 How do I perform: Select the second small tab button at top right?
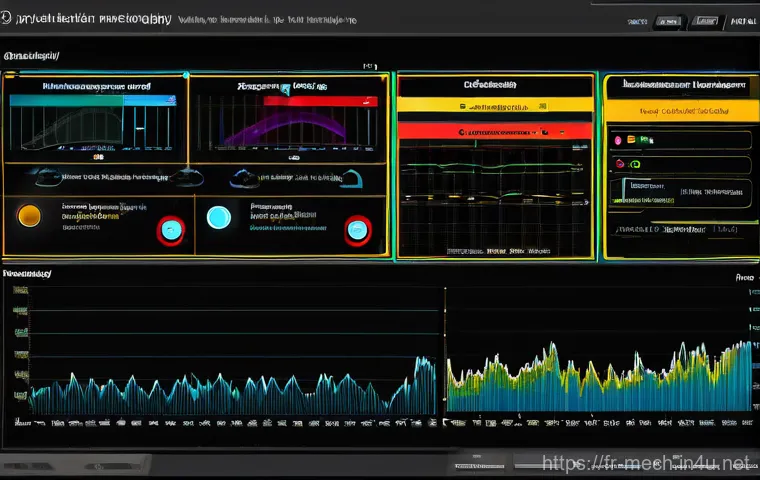tap(703, 20)
